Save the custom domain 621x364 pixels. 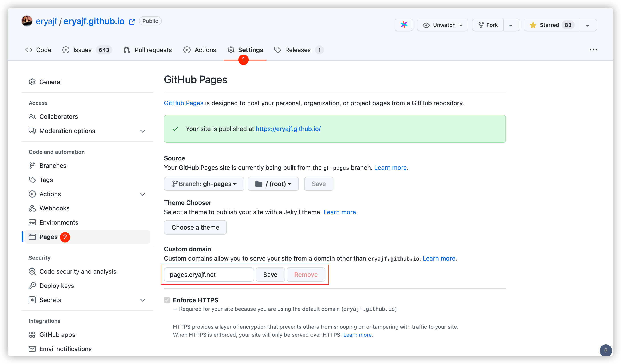(x=270, y=274)
